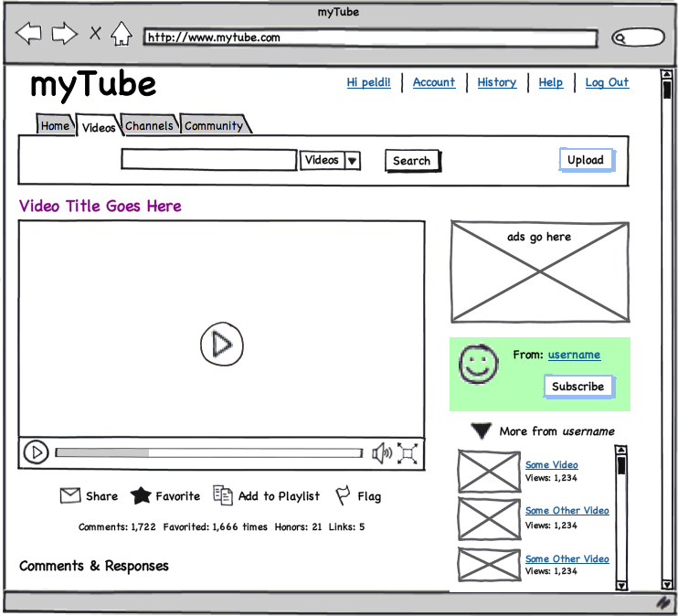Click the main page scrollbar down arrow
The height and width of the screenshot is (616, 678).
[x=667, y=584]
